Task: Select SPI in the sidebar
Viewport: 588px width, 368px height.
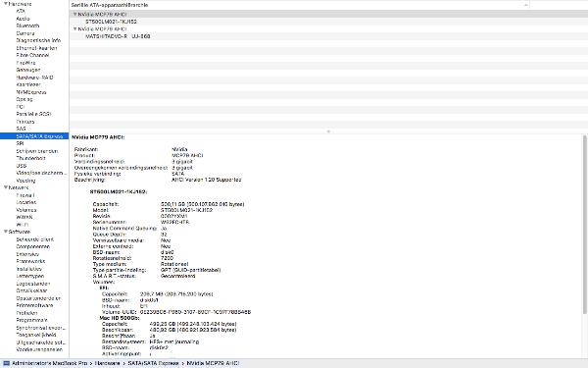Action: (x=20, y=143)
